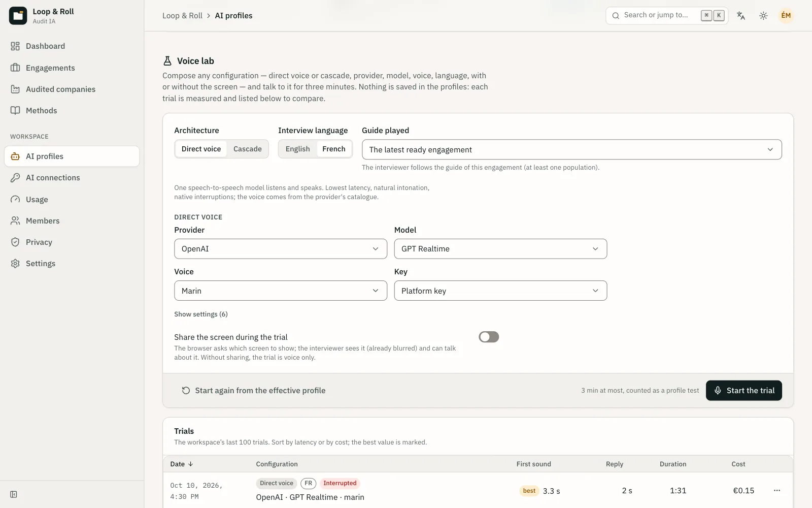Expand Show settings (6)
The height and width of the screenshot is (508, 812).
[201, 314]
